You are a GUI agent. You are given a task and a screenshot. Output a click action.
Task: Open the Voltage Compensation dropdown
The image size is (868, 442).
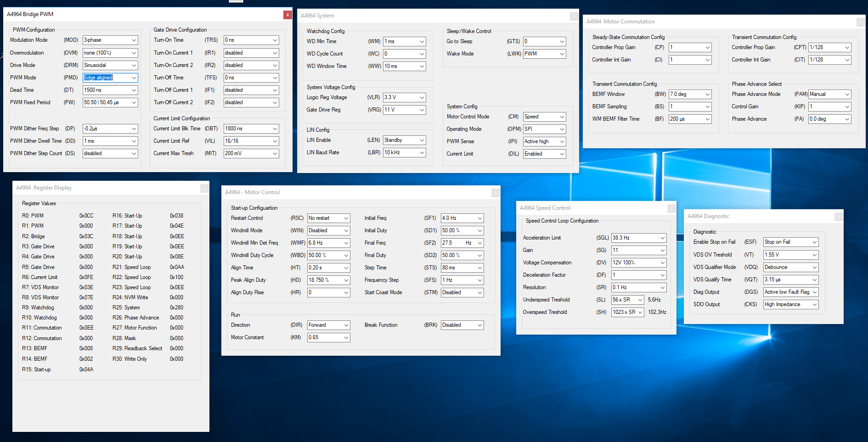coord(639,263)
